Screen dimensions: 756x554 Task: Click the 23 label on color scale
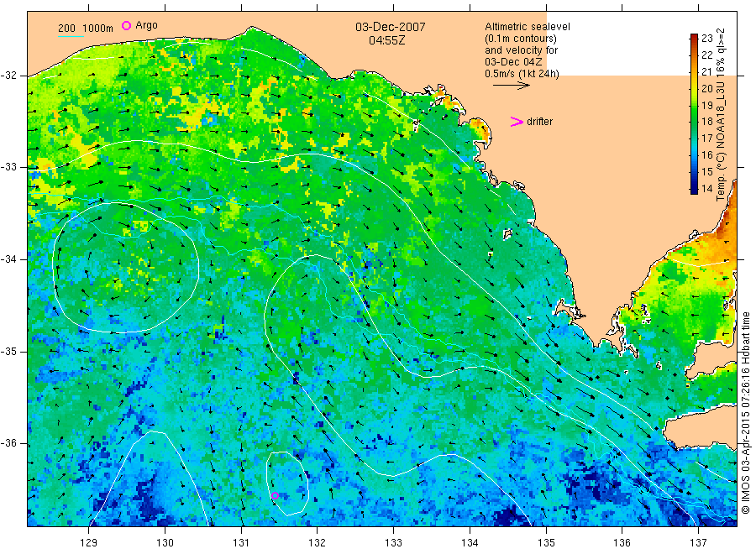pos(706,39)
